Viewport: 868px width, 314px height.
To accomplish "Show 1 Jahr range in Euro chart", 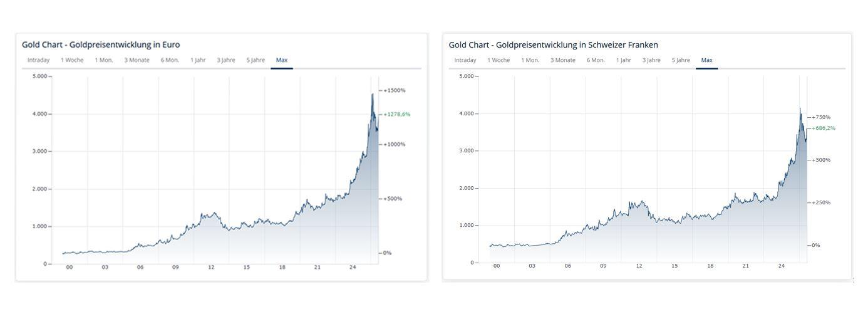I will click(198, 60).
